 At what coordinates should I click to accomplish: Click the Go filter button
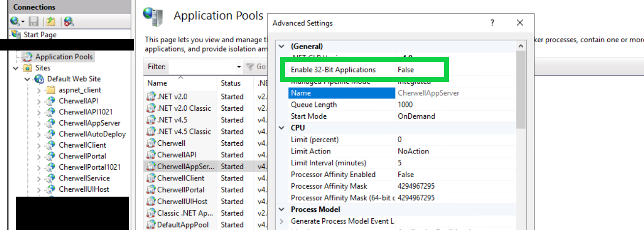pyautogui.click(x=256, y=67)
